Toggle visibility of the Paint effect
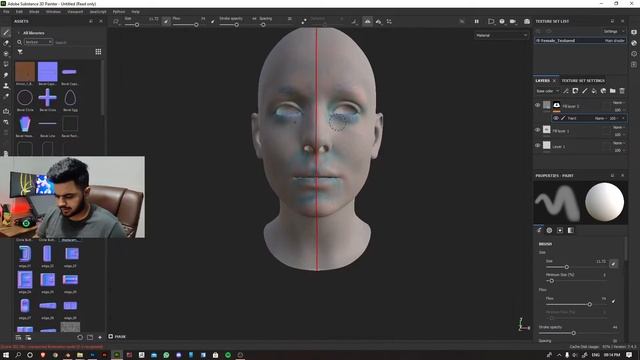This screenshot has height=360, width=640. [x=556, y=118]
